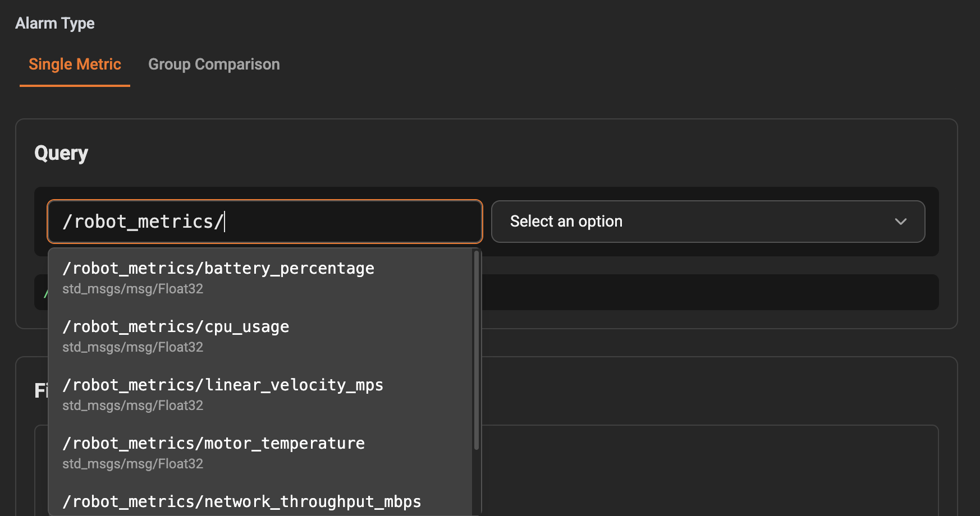Select the /robot_metrics/battery_percentage topic

tap(218, 268)
